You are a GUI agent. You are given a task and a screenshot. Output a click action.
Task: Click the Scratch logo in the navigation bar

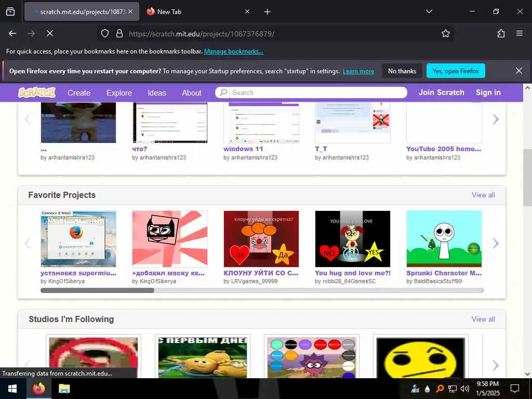(37, 92)
